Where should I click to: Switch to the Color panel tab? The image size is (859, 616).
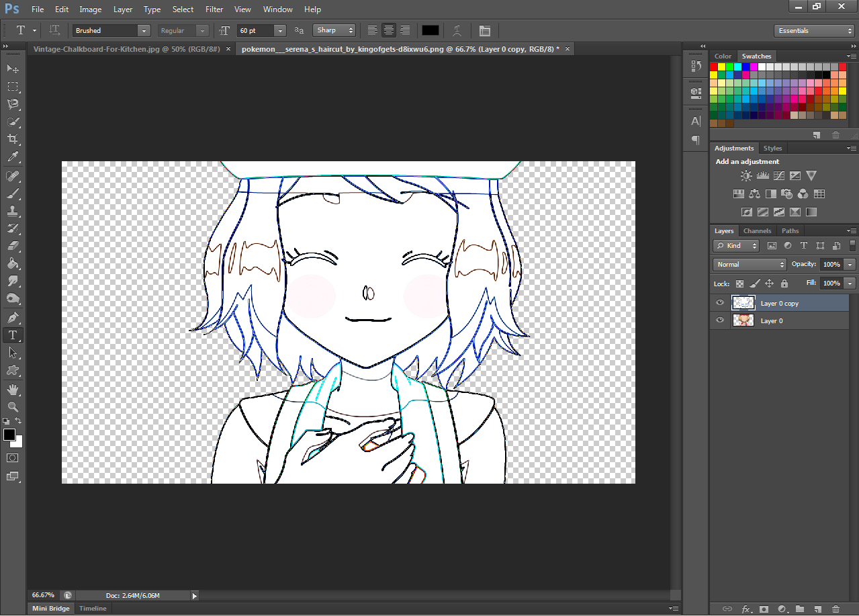(723, 56)
